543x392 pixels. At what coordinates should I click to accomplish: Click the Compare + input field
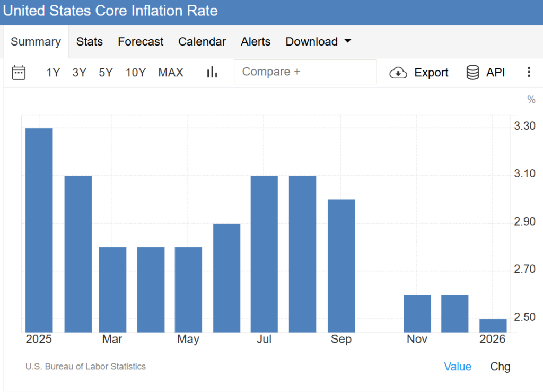point(305,72)
